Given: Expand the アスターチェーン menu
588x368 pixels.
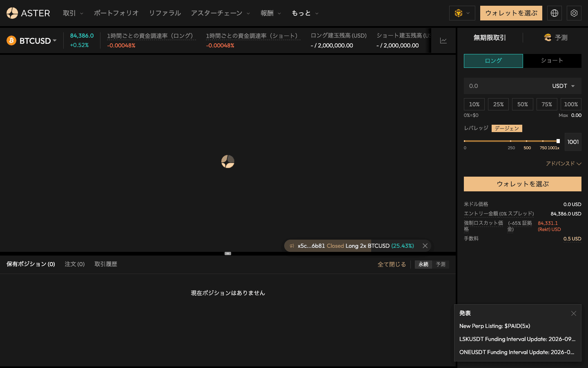Looking at the screenshot, I should click(220, 13).
